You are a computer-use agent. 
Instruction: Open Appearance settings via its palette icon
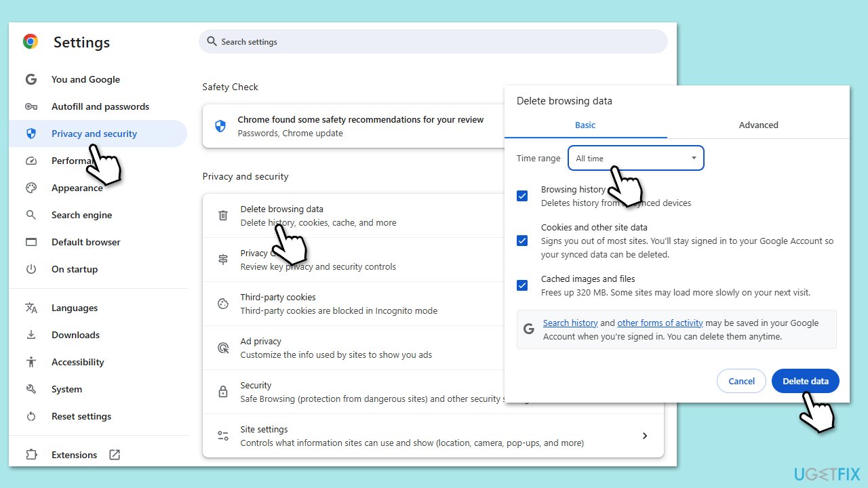tap(31, 188)
